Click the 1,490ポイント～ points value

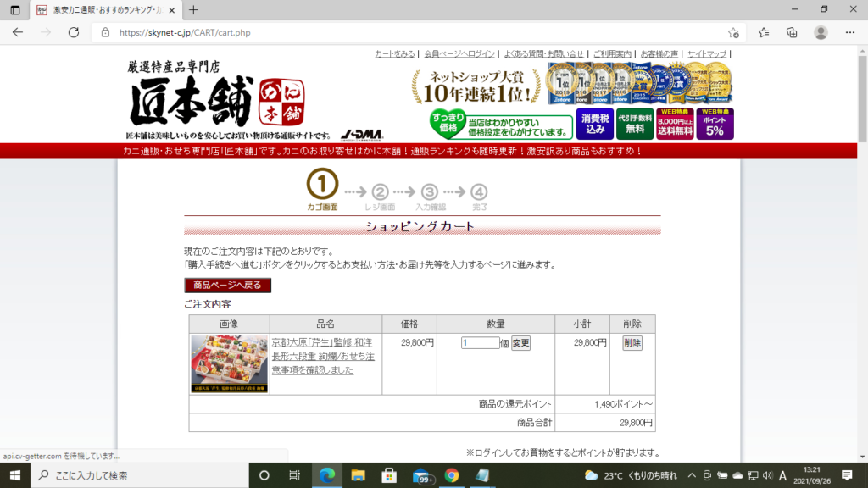623,404
